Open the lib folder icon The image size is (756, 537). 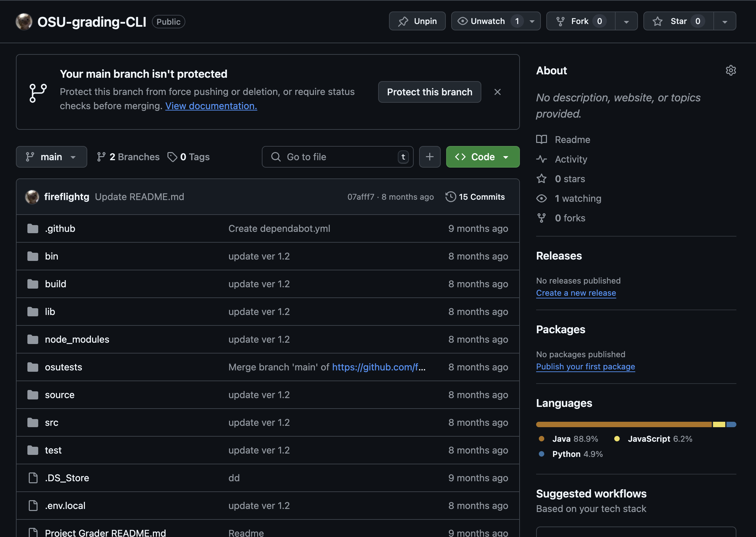[x=33, y=312]
